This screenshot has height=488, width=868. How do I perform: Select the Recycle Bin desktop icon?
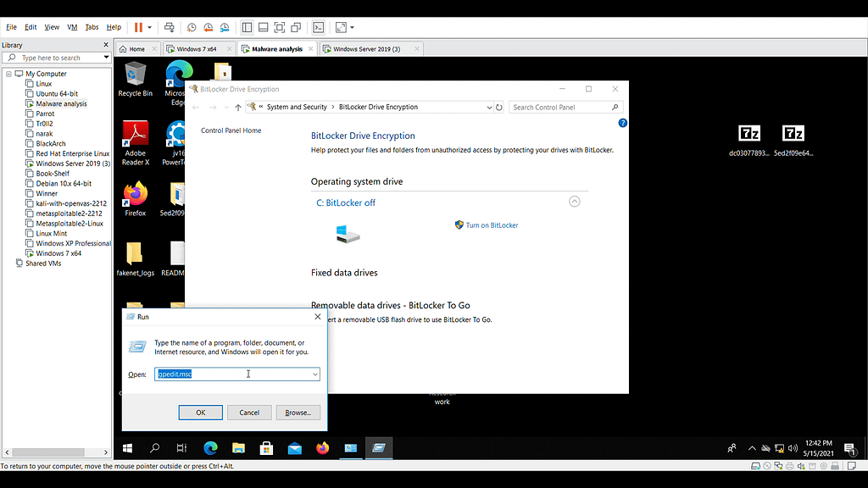click(x=135, y=80)
